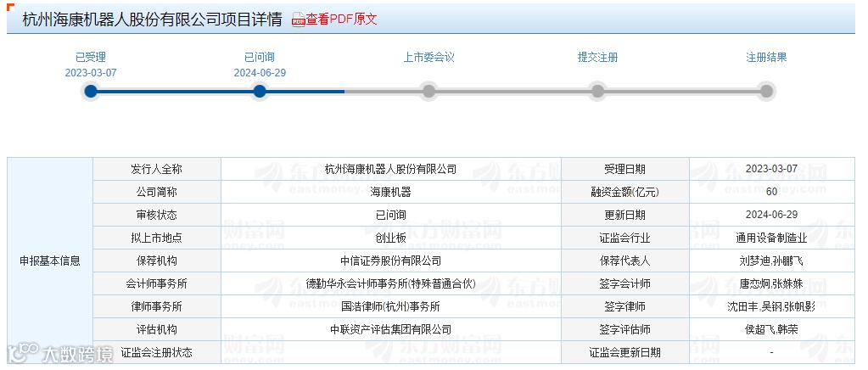Click the 签字律师 label cell

pyautogui.click(x=625, y=306)
